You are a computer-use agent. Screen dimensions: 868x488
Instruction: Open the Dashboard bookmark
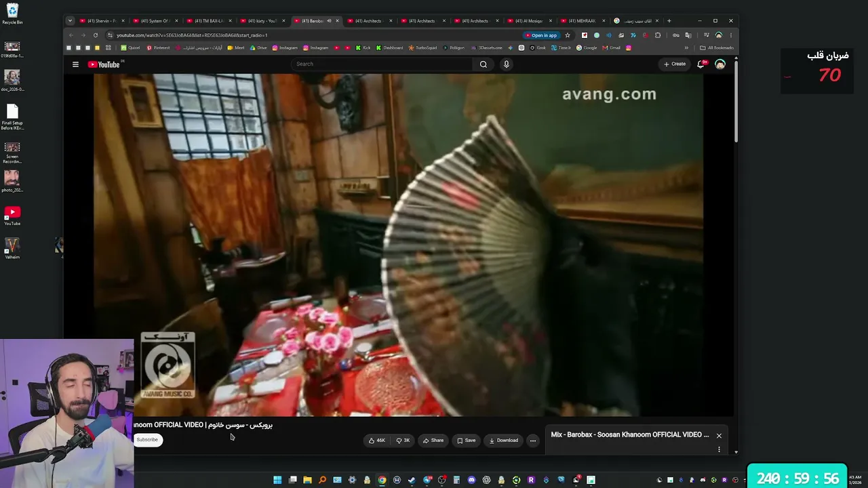(x=389, y=48)
